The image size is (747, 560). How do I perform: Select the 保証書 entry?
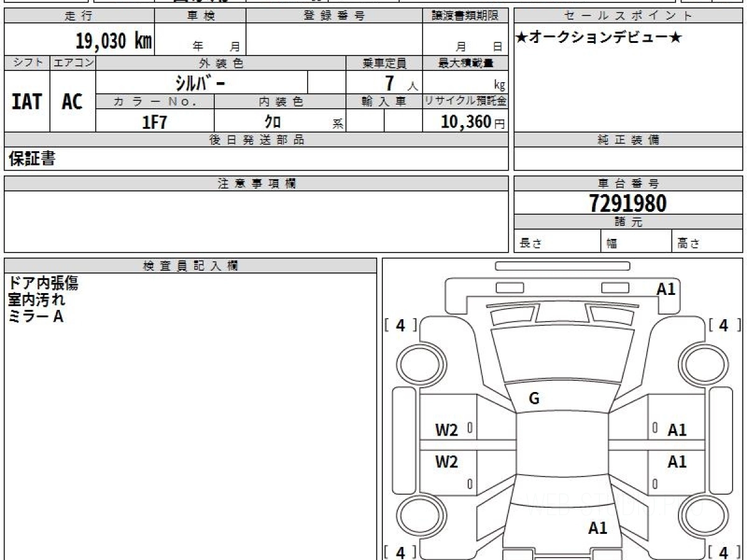(x=32, y=159)
